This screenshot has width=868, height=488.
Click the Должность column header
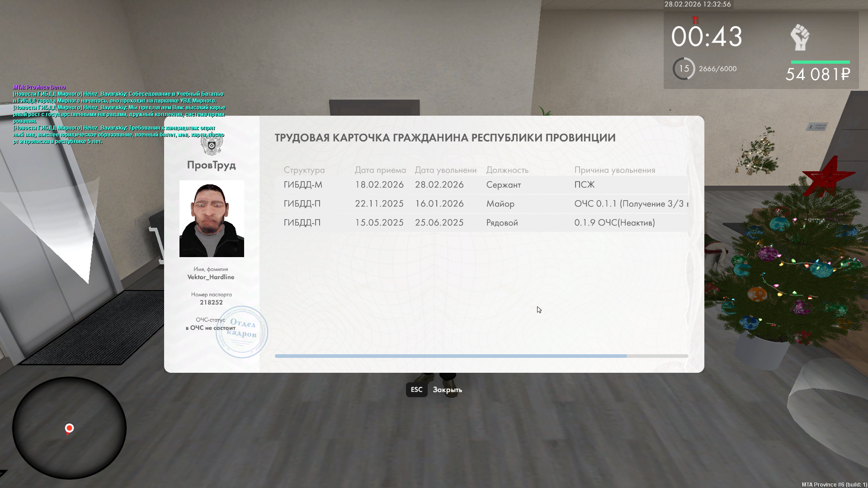click(507, 170)
